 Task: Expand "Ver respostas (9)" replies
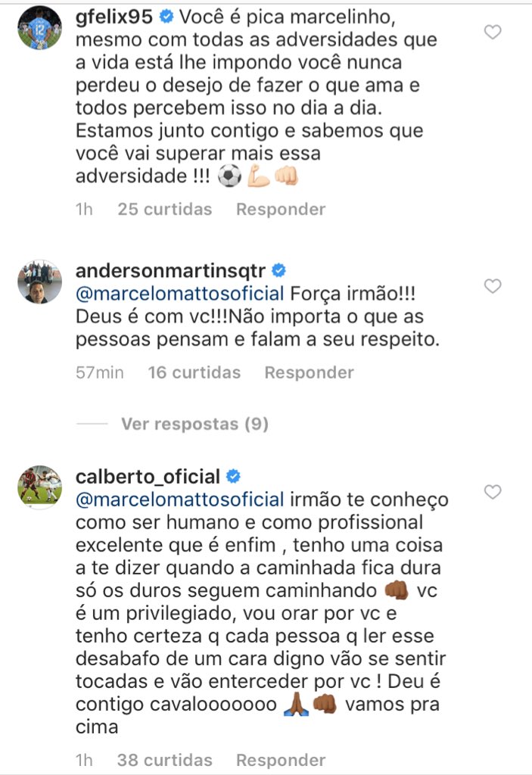click(194, 425)
